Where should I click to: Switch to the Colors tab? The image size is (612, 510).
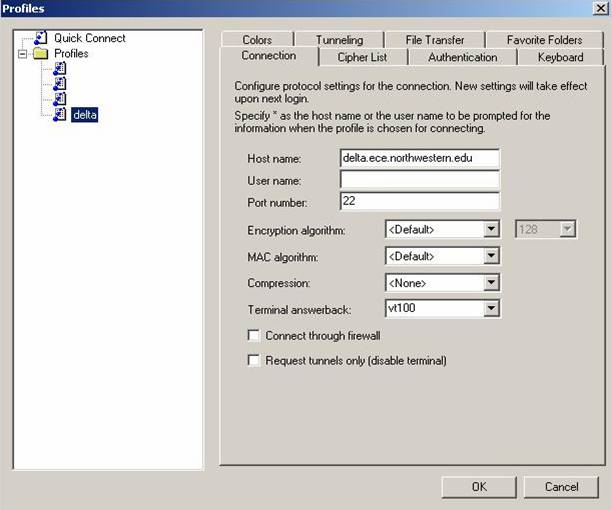[257, 40]
